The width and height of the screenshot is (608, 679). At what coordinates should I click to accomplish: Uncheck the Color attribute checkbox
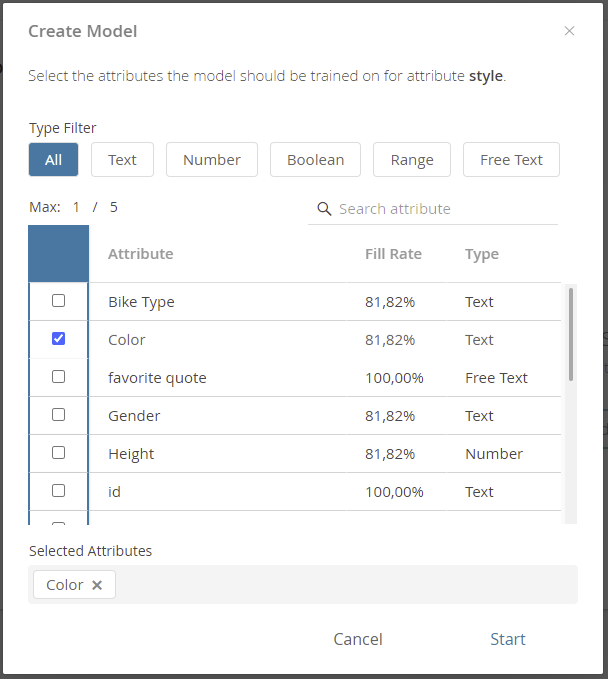[58, 339]
